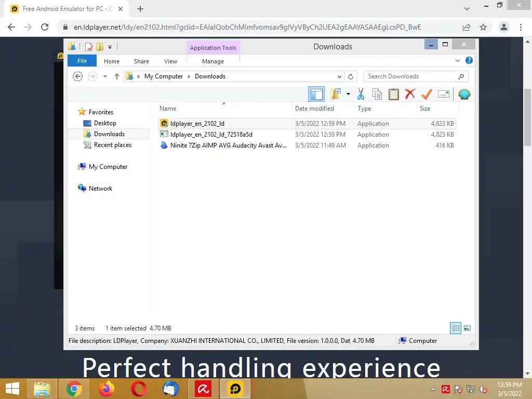Screen dimensions: 532x399
Task: Select the ldplayer_en_2102_ld_72518a5d file
Action: point(307,135)
